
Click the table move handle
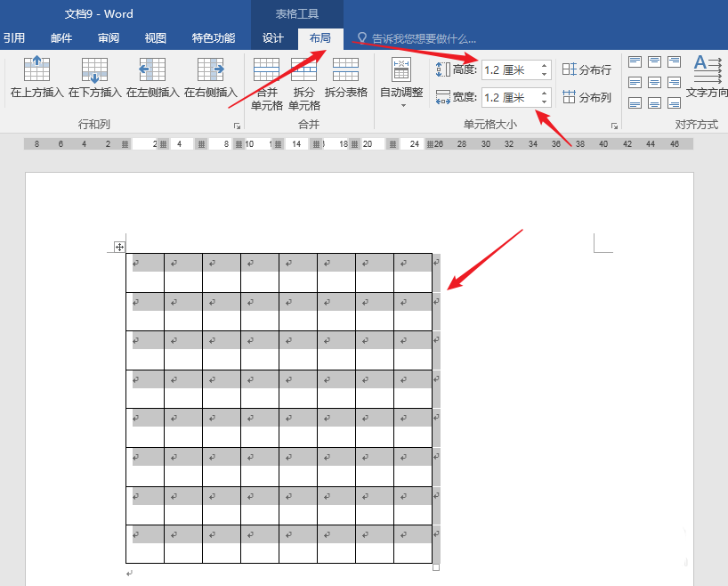[119, 247]
